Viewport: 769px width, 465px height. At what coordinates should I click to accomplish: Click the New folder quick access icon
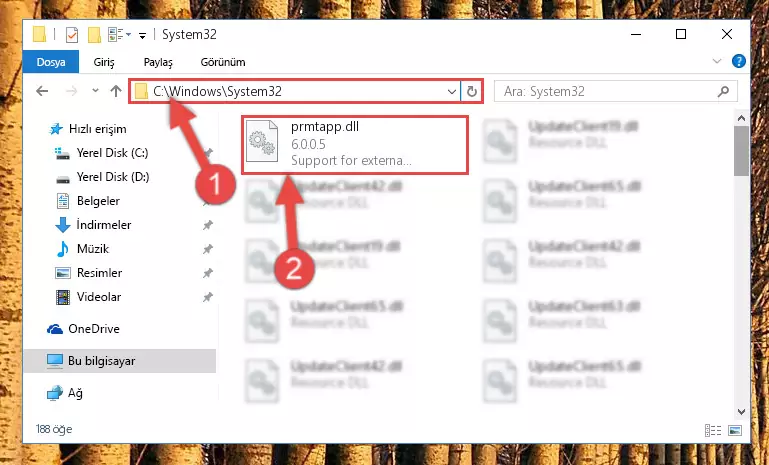(94, 35)
